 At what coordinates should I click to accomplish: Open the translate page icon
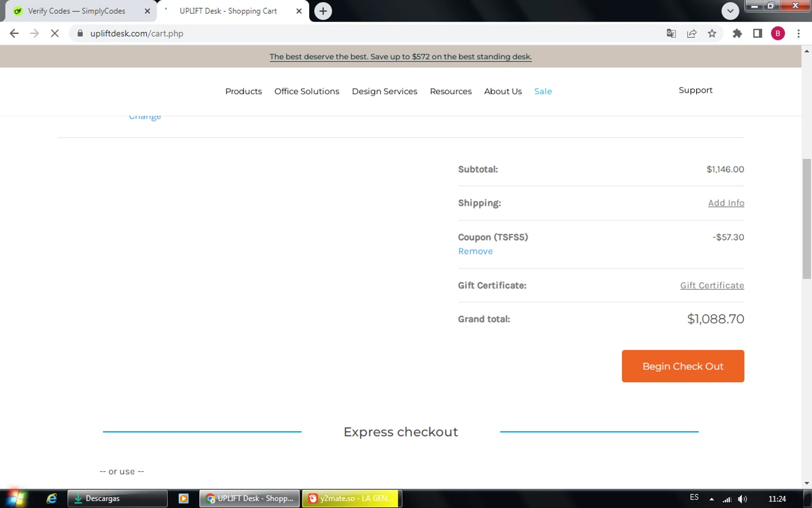[671, 34]
